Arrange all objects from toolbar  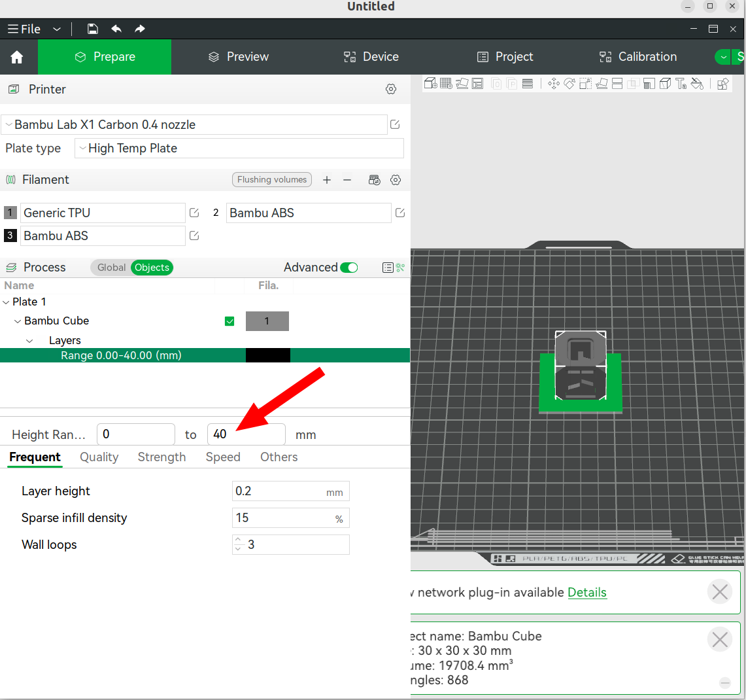point(477,84)
